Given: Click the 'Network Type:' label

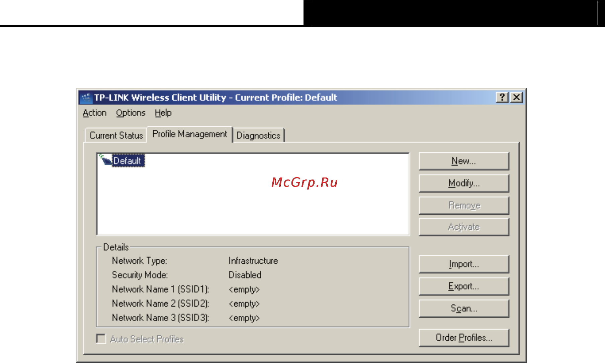Looking at the screenshot, I should pos(140,261).
